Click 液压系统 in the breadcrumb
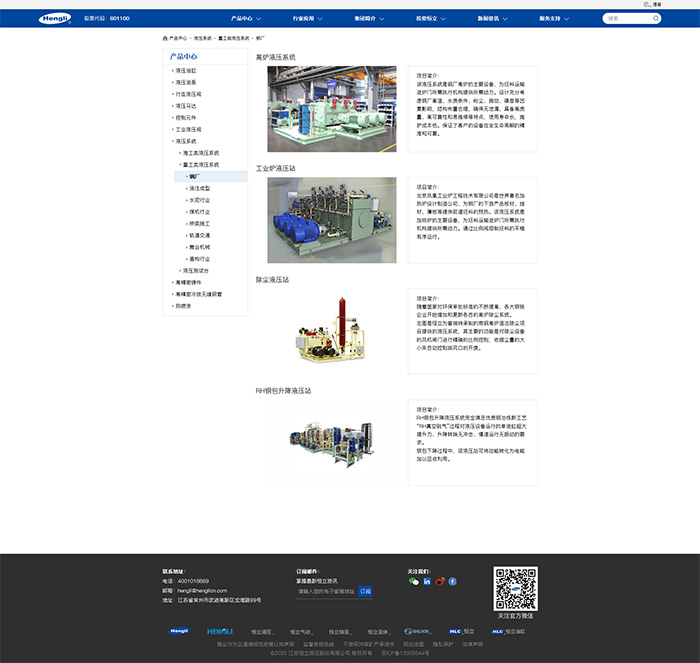This screenshot has width=700, height=663. tap(203, 38)
